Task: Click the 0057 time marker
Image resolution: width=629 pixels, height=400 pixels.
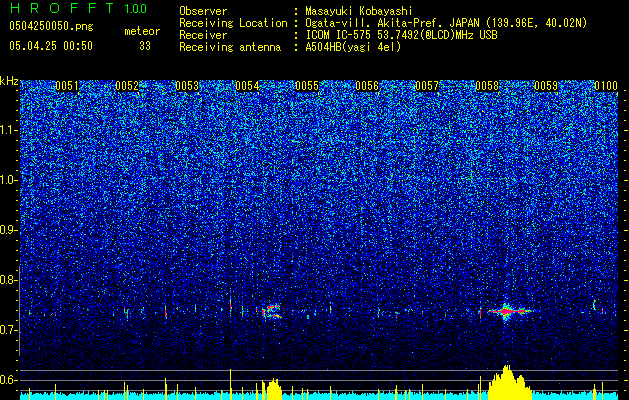Action: tap(427, 86)
